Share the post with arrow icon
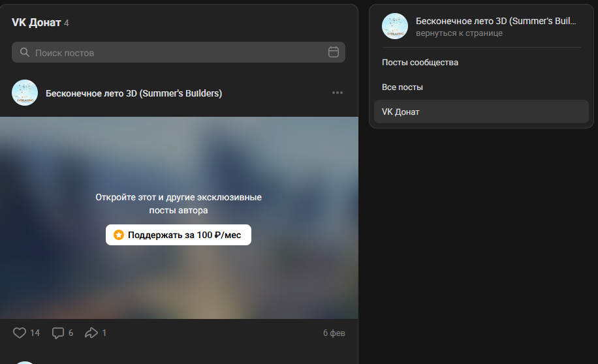Image resolution: width=598 pixels, height=364 pixels. pos(91,333)
